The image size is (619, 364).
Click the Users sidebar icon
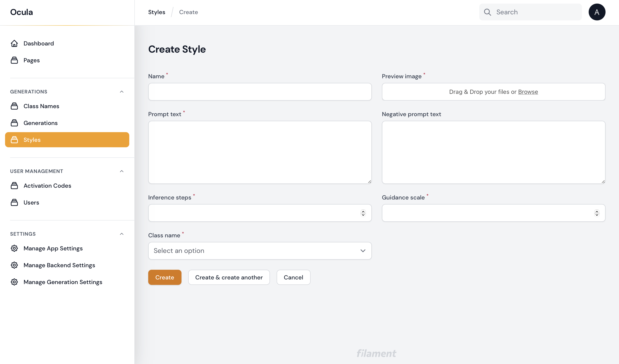click(x=14, y=202)
